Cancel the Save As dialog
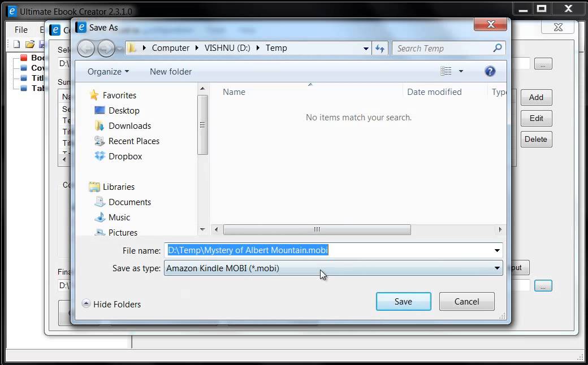Image resolution: width=588 pixels, height=365 pixels. 466,301
